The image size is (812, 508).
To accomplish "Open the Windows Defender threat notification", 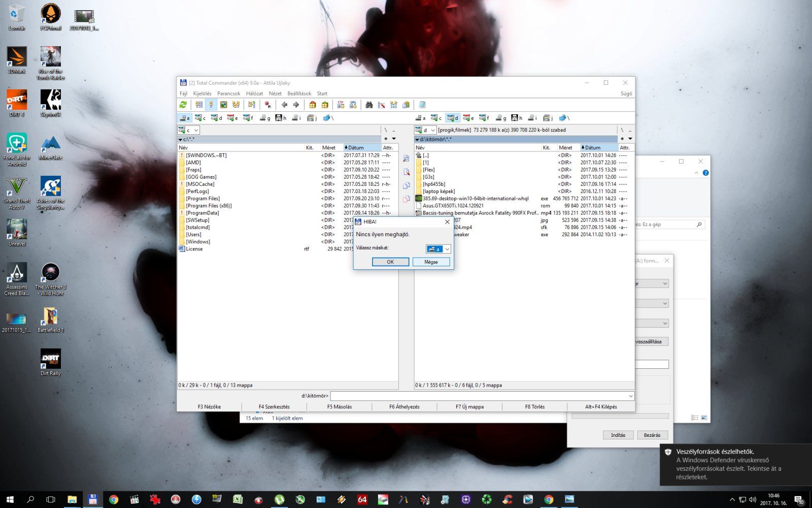I will [x=736, y=464].
